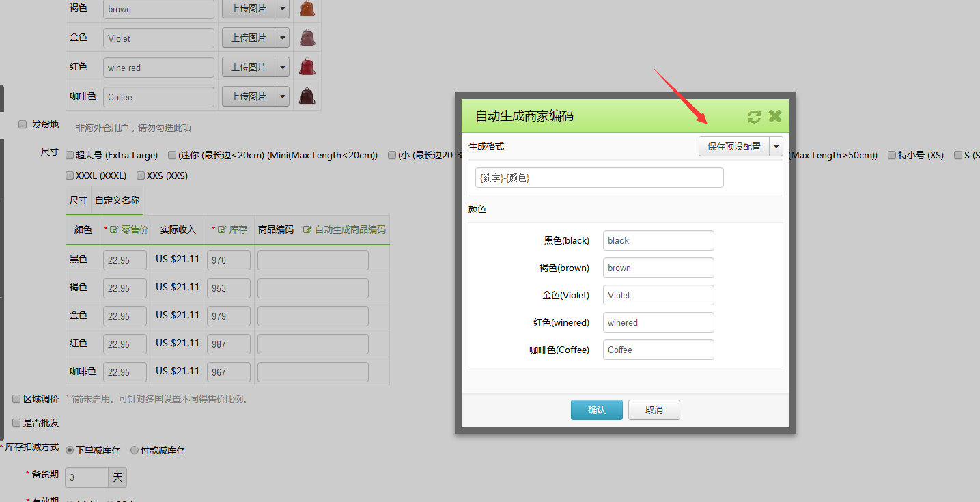This screenshot has width=980, height=502.
Task: Check the 超大号 (Extra Large) size
Action: click(70, 155)
